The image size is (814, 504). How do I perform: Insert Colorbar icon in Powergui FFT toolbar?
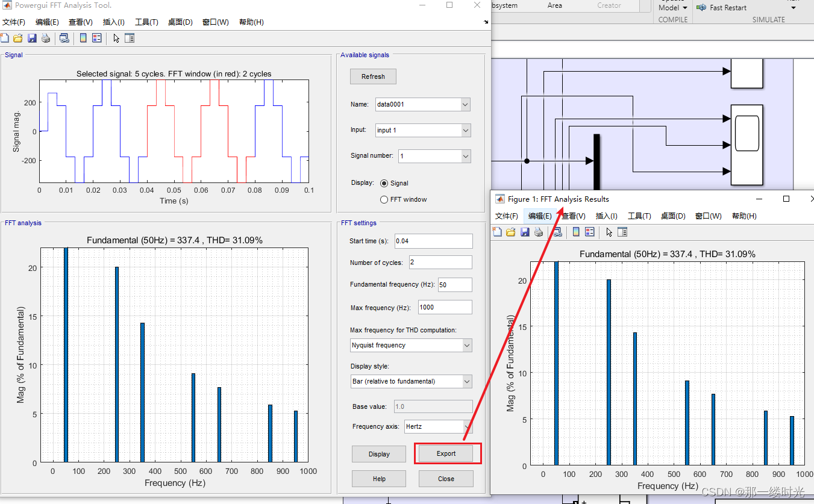click(83, 39)
